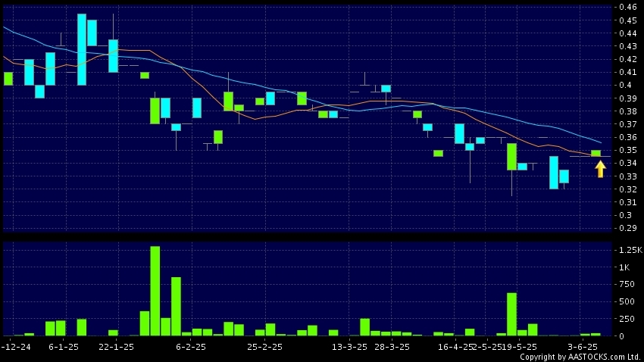This screenshot has height=362, width=644.
Task: Select the 22-1-25 date label
Action: point(116,347)
